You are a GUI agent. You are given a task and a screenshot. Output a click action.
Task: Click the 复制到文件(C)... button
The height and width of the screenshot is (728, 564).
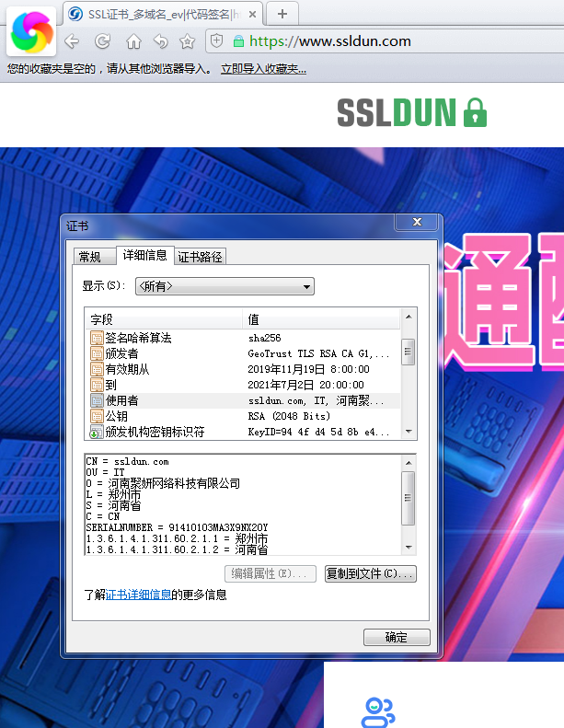tap(371, 574)
